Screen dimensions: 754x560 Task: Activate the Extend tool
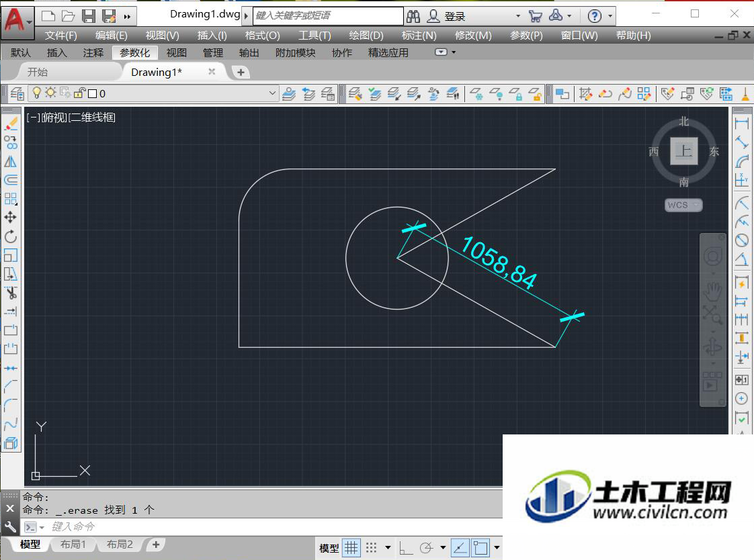pyautogui.click(x=11, y=311)
